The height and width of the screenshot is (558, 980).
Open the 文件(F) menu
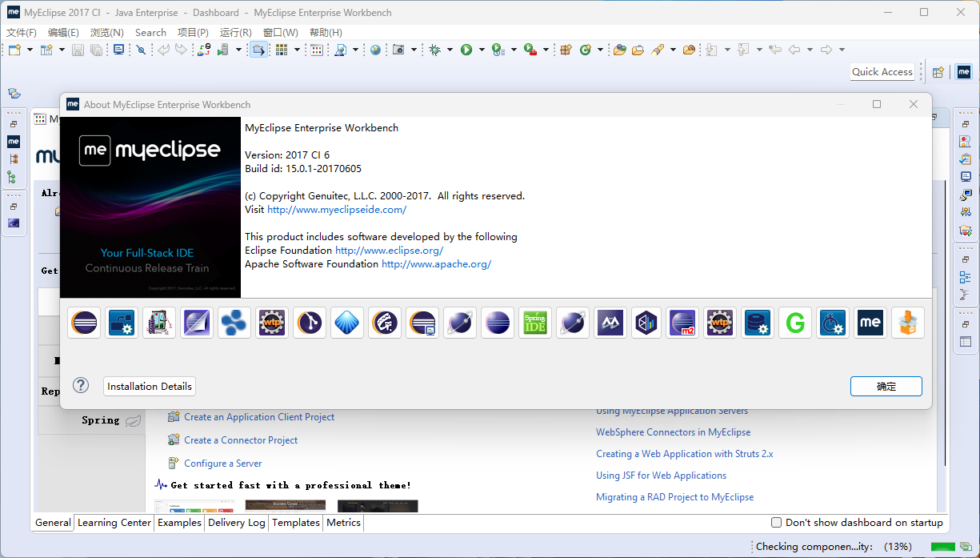tap(22, 33)
